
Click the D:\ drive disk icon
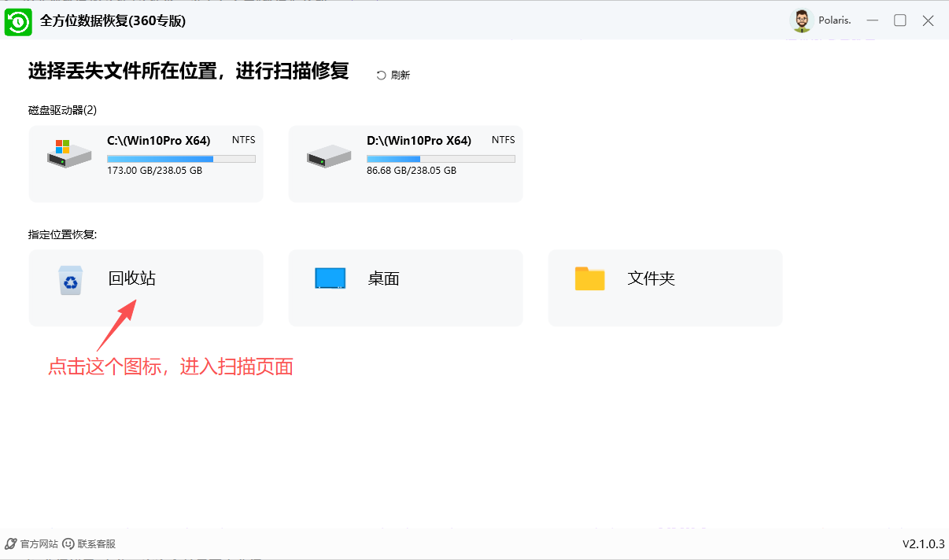(328, 154)
